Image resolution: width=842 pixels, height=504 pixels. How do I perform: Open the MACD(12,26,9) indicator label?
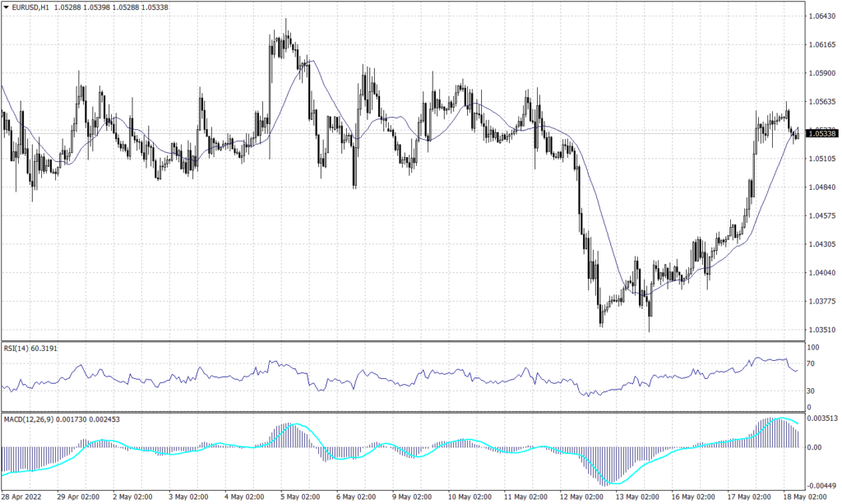pos(30,418)
